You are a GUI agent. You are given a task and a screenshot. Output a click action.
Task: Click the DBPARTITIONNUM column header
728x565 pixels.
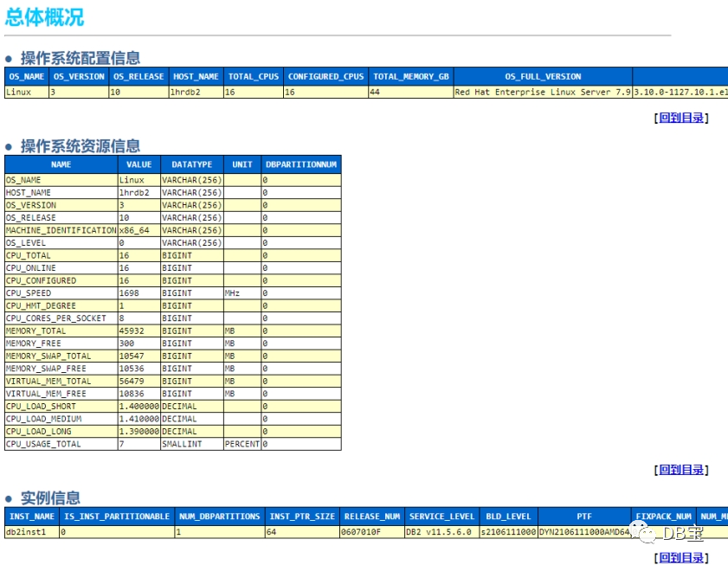pyautogui.click(x=301, y=164)
